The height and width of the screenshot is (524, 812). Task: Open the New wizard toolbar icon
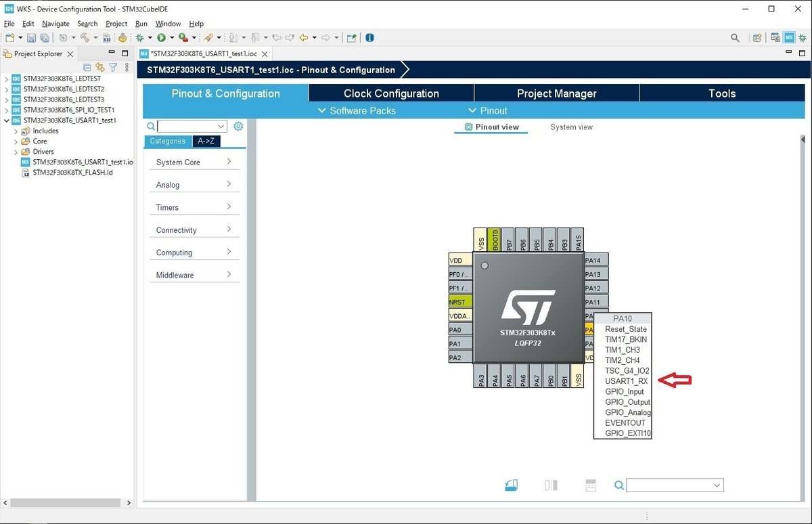click(x=10, y=38)
